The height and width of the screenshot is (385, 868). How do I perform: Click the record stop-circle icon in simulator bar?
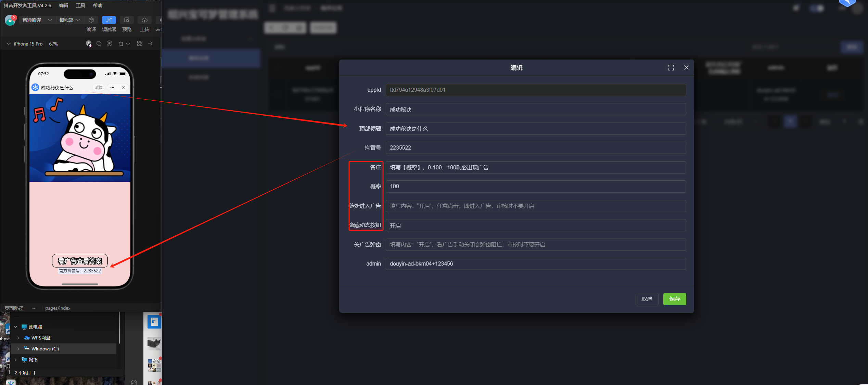(x=110, y=44)
